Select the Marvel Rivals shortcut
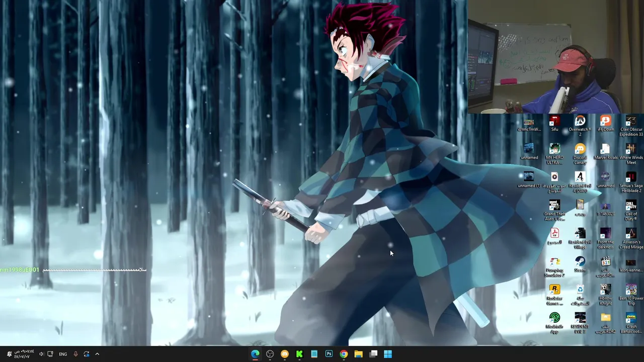This screenshot has width=644, height=362. pyautogui.click(x=605, y=152)
